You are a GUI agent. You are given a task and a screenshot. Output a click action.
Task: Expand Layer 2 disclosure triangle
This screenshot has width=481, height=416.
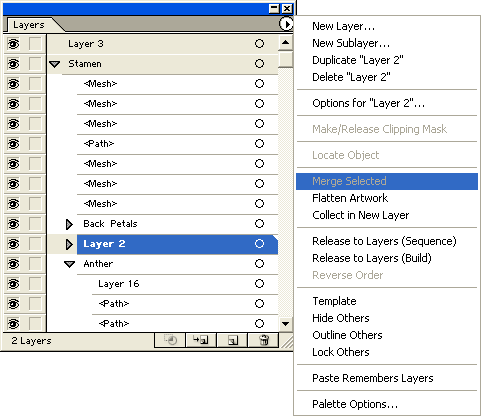point(69,244)
